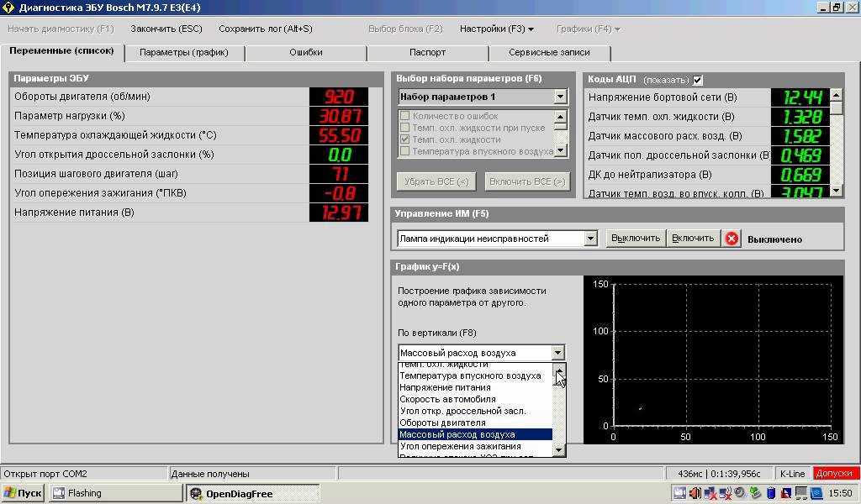Switch to Flashing taskbar window
Viewport: 861px width, 504px height.
point(114,493)
